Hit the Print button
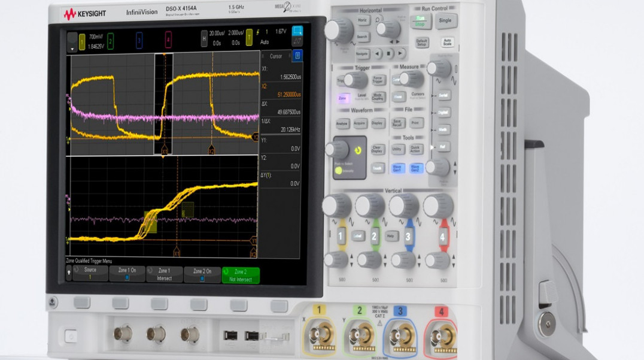The image size is (644, 360). tap(415, 122)
